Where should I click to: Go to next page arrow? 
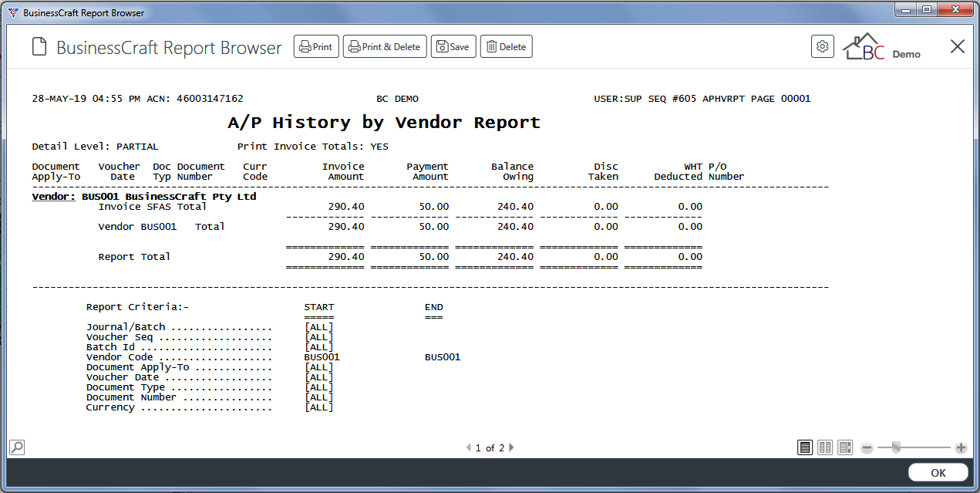click(x=511, y=447)
